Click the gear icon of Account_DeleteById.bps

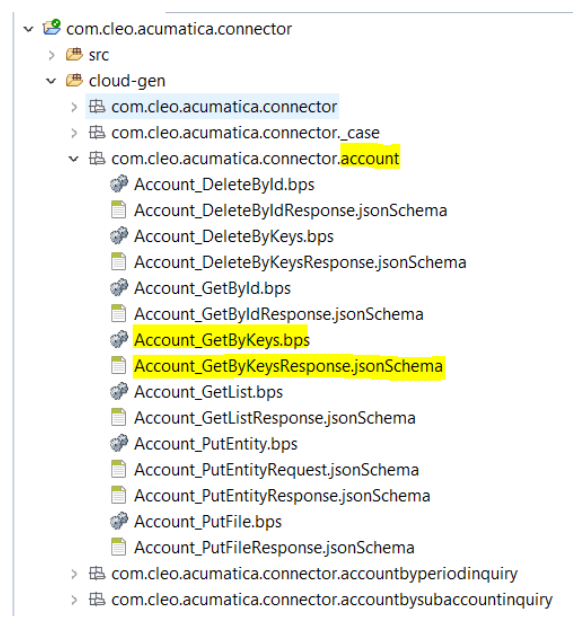tap(119, 184)
